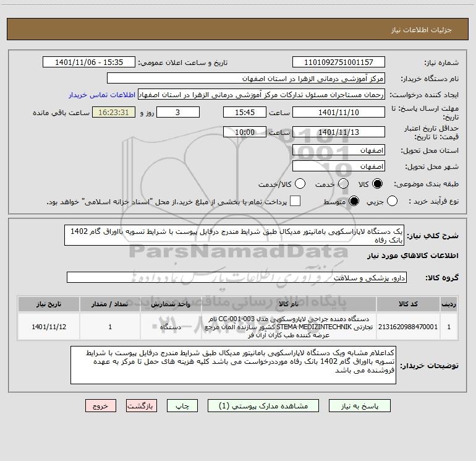
Task: Open the اطلاعات تماس خریدار link
Action: click(102, 95)
